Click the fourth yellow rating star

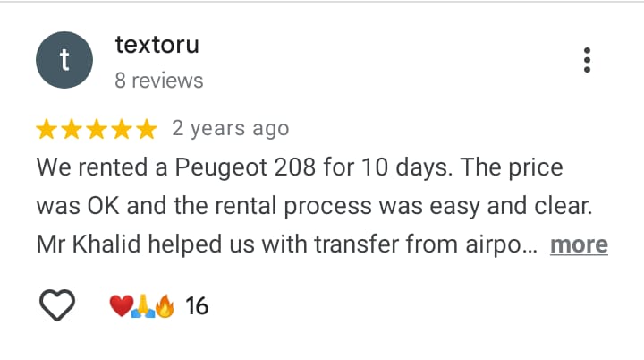coord(122,129)
